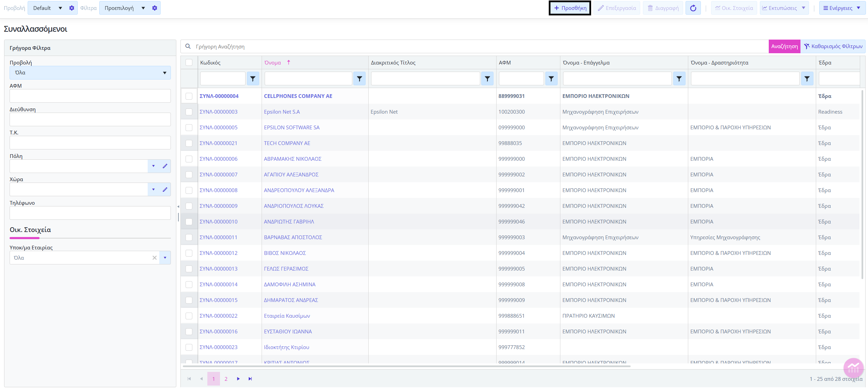Collapse the quick filters panel arrow
The width and height of the screenshot is (868, 390).
click(x=178, y=206)
